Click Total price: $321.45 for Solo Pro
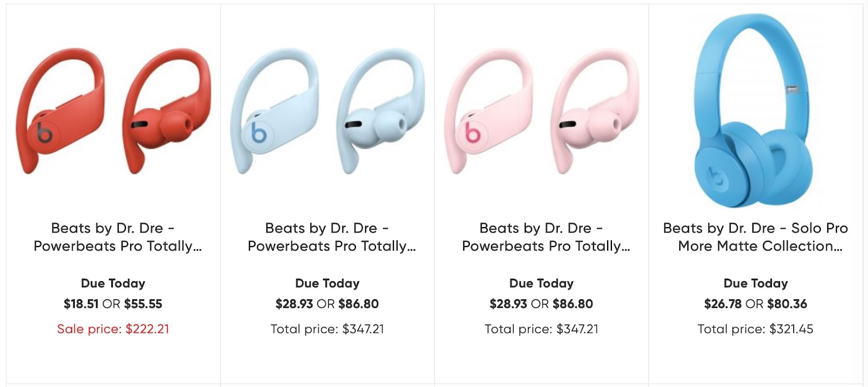868x387 pixels. click(756, 329)
